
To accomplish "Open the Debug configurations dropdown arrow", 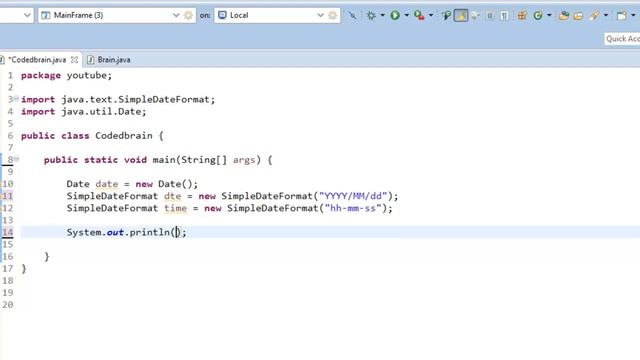I will tap(382, 16).
